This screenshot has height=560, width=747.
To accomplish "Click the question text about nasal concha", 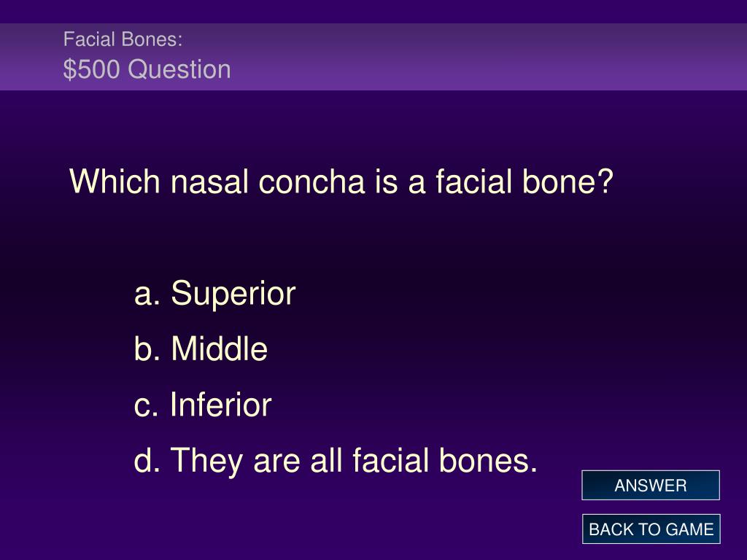I will [x=341, y=182].
